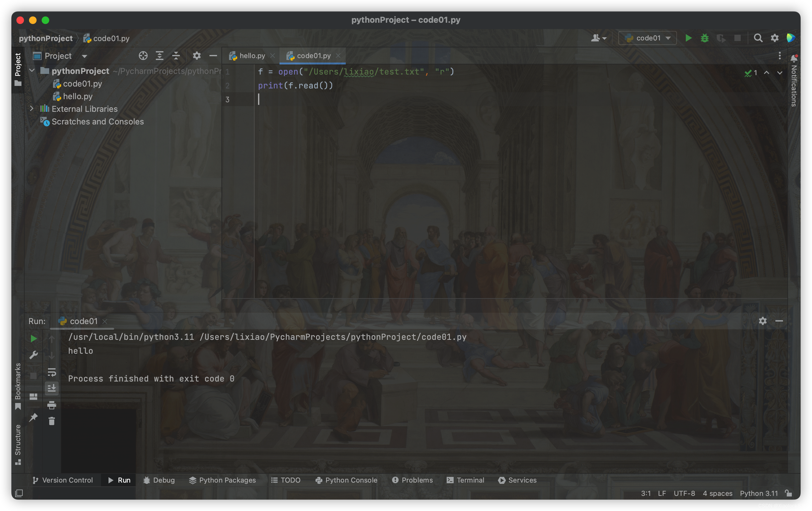
Task: Collapse the pythonProject root folder
Action: click(32, 70)
